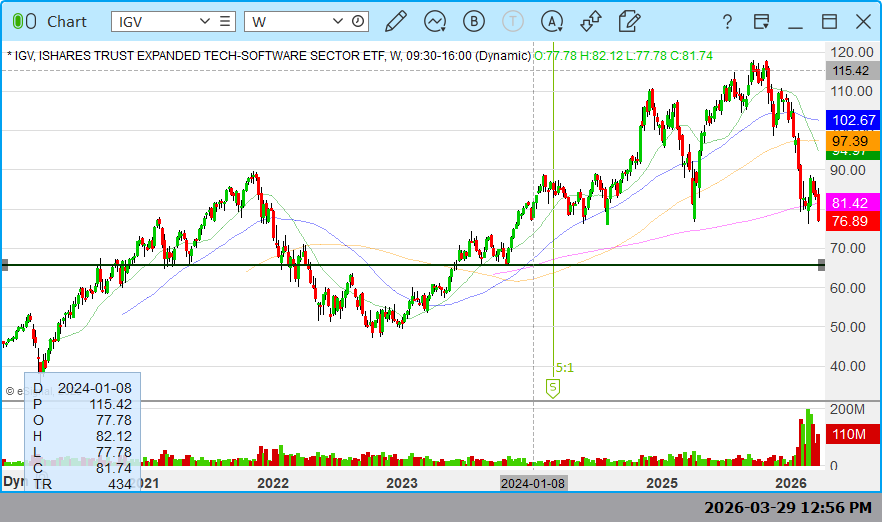882x522 pixels.
Task: Click the up-down arrows trade icon
Action: [591, 21]
